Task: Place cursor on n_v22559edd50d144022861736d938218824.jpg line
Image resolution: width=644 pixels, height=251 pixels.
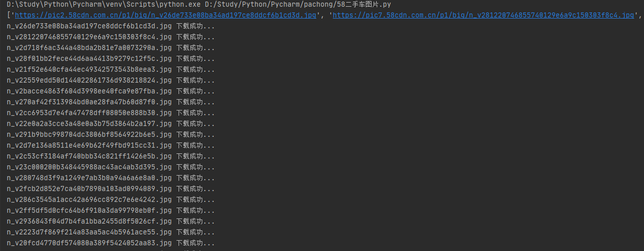Action: (111, 81)
